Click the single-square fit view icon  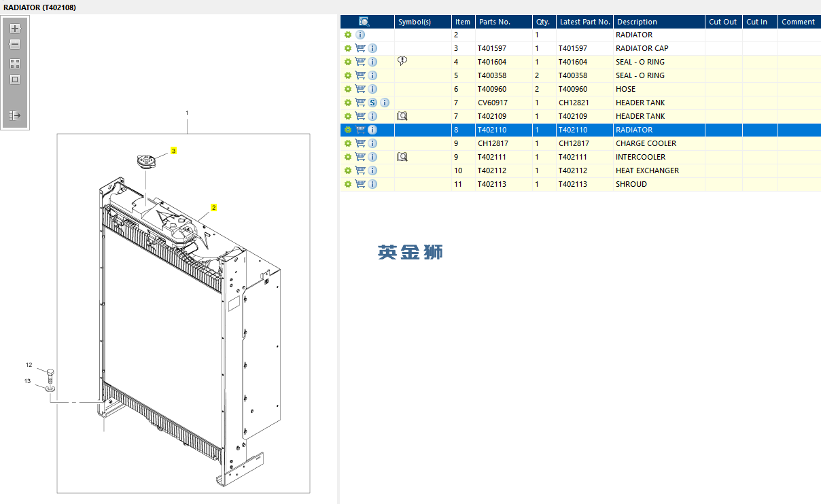(15, 79)
